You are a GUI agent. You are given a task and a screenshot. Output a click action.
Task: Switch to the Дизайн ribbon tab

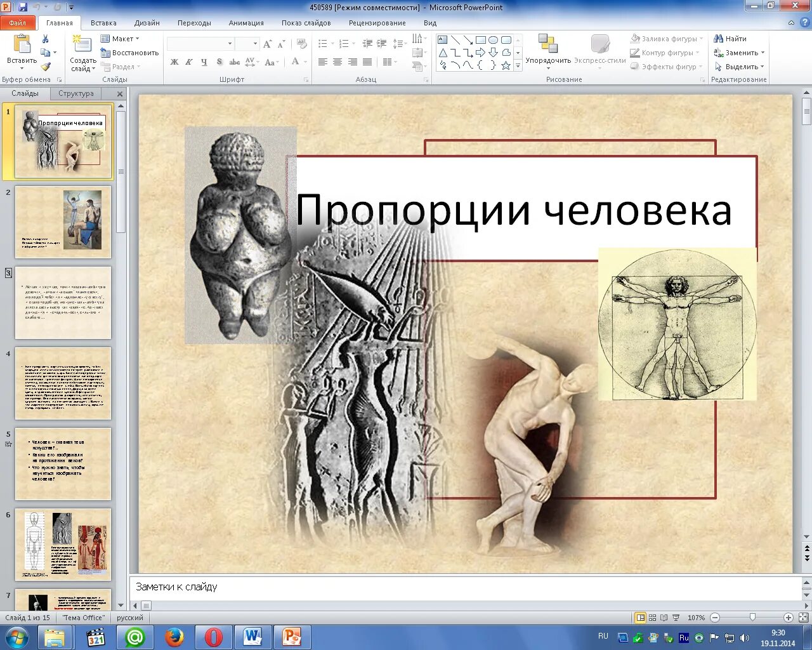(147, 23)
